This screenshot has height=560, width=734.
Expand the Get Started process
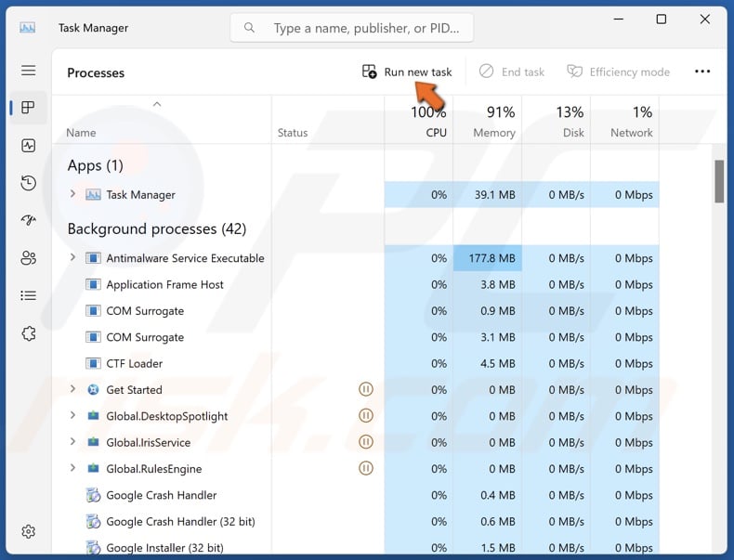click(x=72, y=388)
